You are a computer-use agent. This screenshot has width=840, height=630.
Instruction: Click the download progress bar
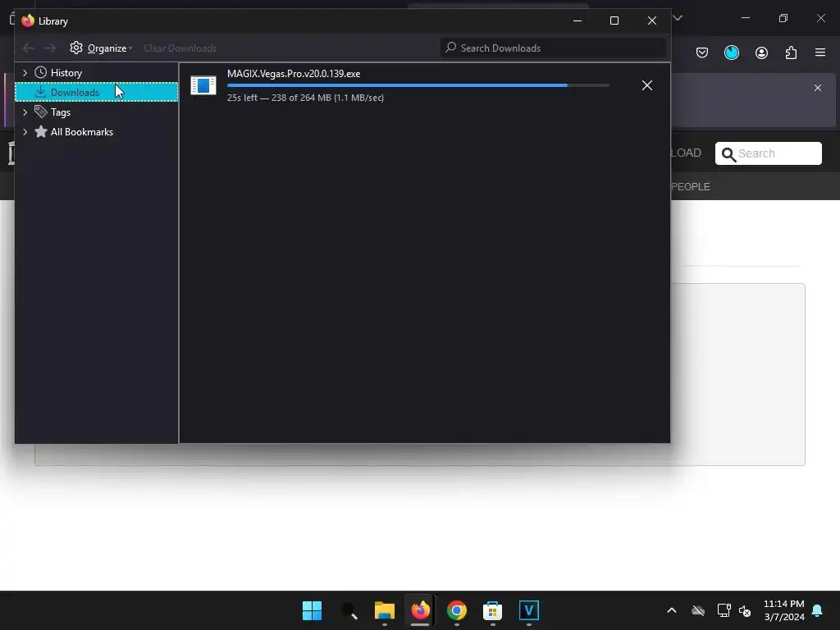[418, 85]
